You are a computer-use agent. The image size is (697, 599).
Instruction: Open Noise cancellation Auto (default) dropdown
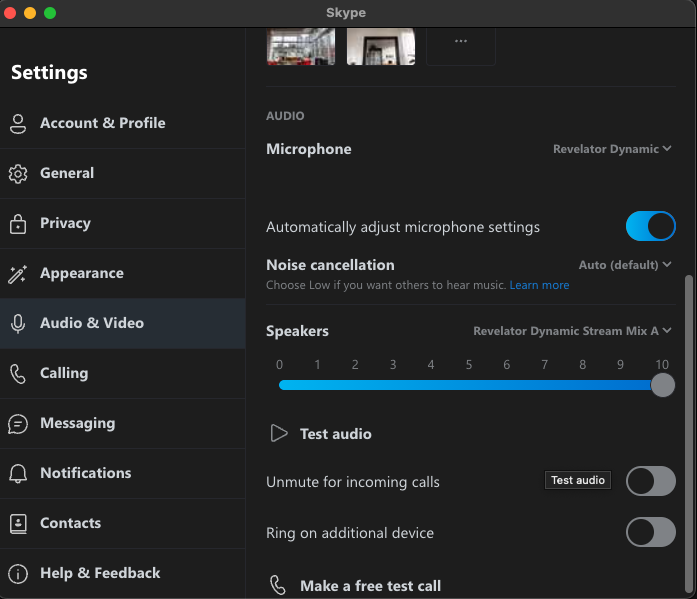[x=625, y=265]
